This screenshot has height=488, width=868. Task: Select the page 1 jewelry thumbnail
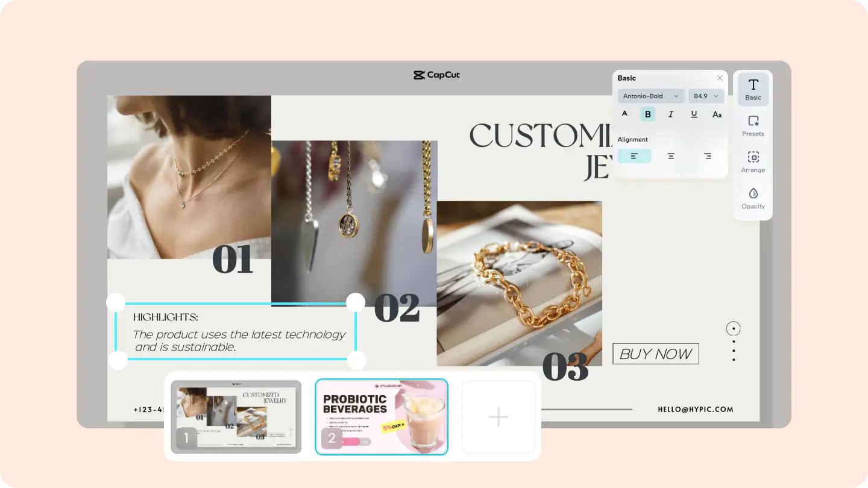(236, 417)
